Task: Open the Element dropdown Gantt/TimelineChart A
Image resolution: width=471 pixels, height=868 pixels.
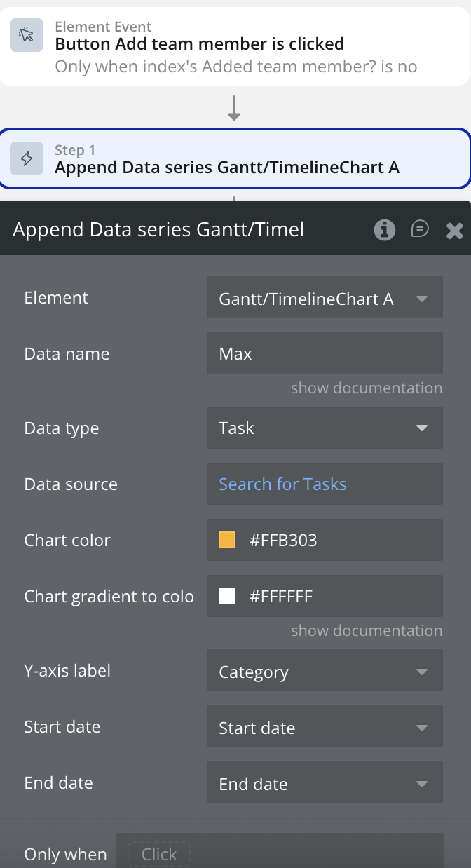Action: coord(325,299)
